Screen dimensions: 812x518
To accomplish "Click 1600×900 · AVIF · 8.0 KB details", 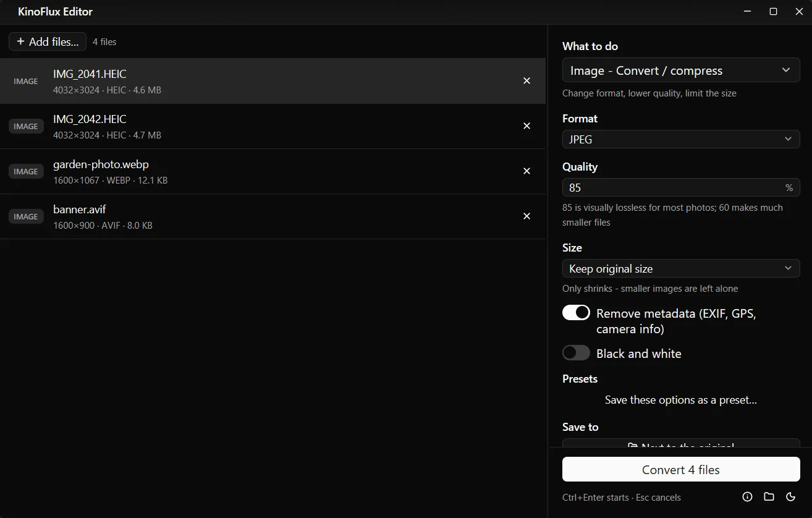I will (x=103, y=226).
